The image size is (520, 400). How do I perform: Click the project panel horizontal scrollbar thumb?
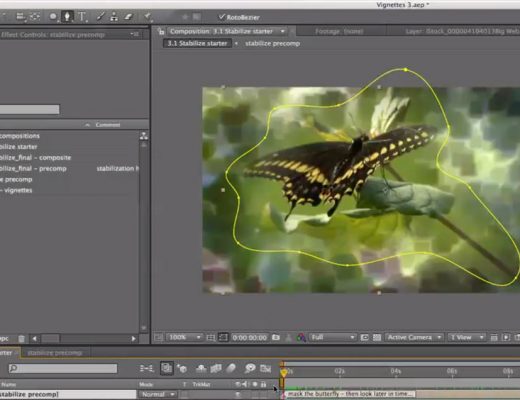pyautogui.click(x=50, y=339)
